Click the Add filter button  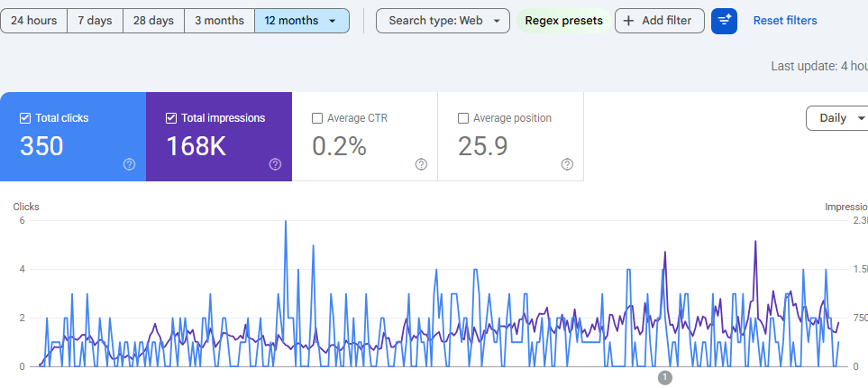659,21
